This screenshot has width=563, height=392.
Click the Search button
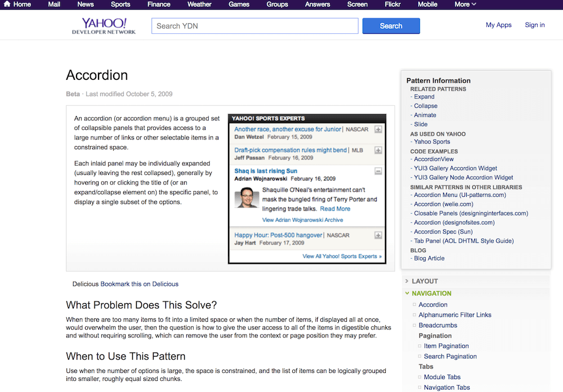click(x=391, y=26)
